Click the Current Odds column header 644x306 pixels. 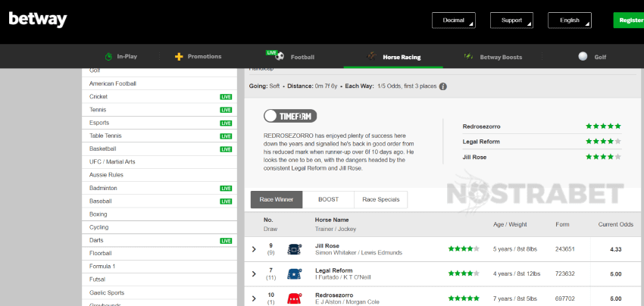[616, 224]
